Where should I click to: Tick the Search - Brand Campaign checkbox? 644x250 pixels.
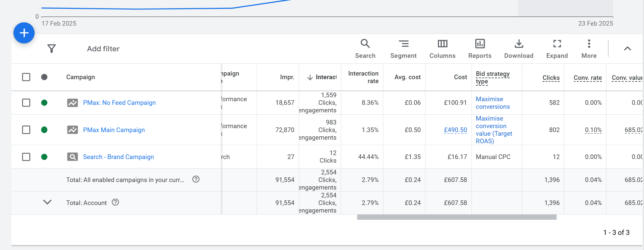point(26,157)
